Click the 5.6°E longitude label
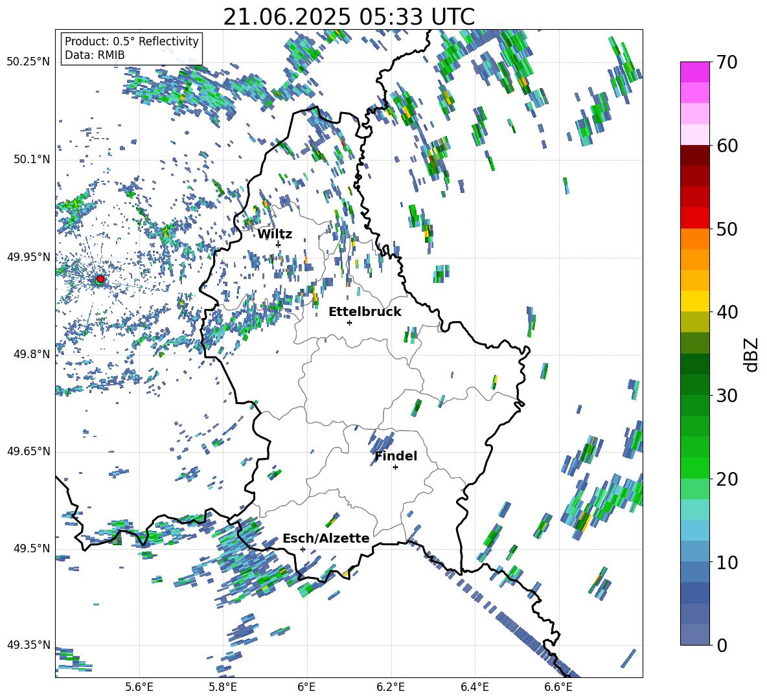The height and width of the screenshot is (700, 767). [x=139, y=687]
